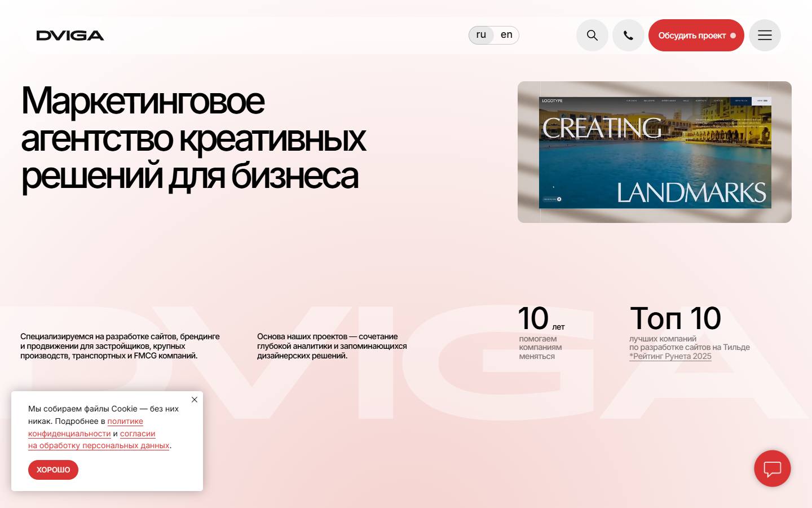Open the Рейтинг Рунета 2025 link
Screen dimensions: 812x508
[670, 356]
